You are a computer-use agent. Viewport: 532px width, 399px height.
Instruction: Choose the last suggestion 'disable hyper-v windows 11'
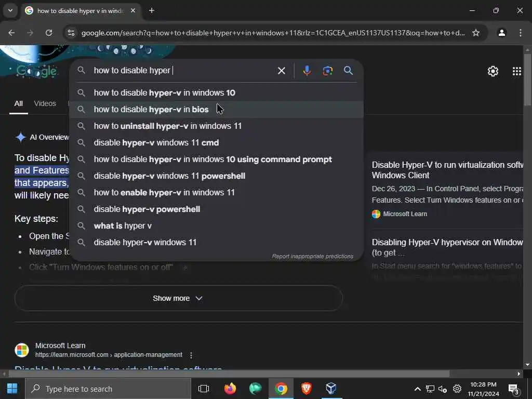(x=217, y=242)
